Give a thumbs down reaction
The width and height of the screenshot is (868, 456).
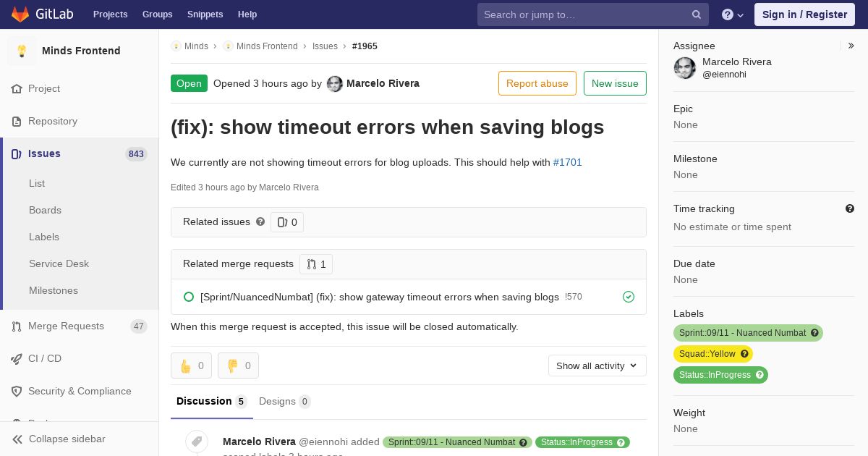coord(238,366)
